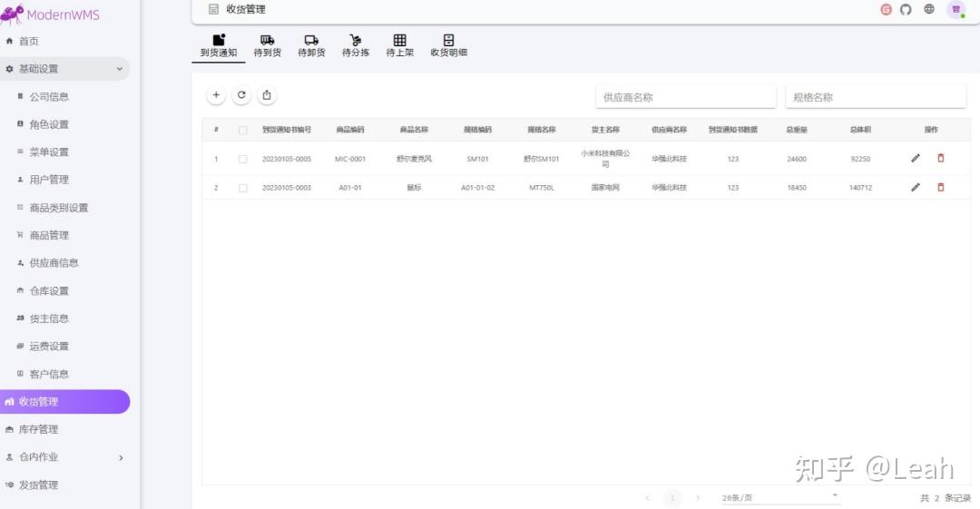Image resolution: width=980 pixels, height=509 pixels.
Task: Toggle the select-all header checkbox
Action: click(243, 130)
